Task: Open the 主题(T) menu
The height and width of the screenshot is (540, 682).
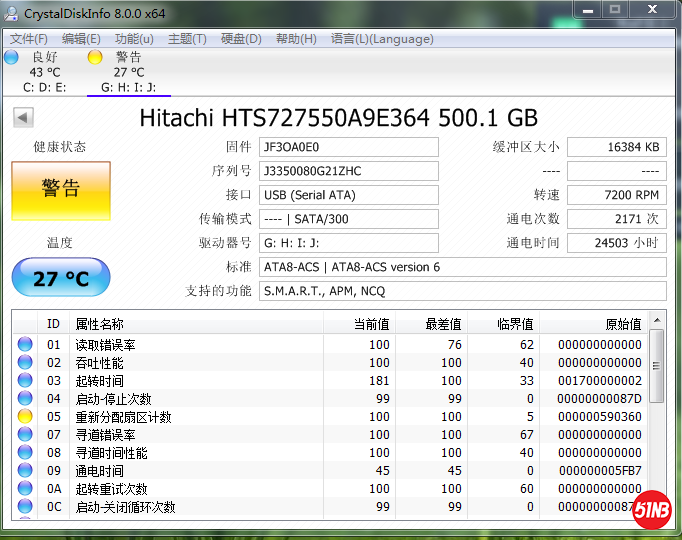Action: [187, 39]
